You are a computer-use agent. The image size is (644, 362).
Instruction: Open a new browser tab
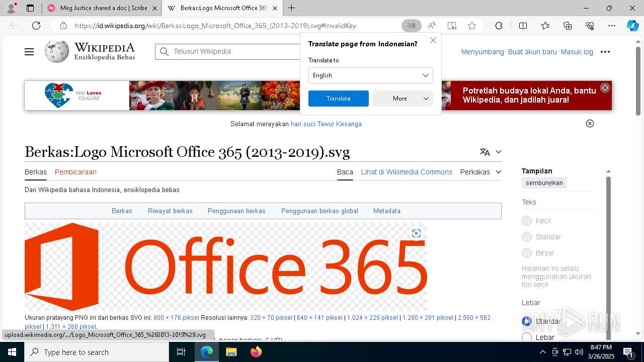(291, 8)
